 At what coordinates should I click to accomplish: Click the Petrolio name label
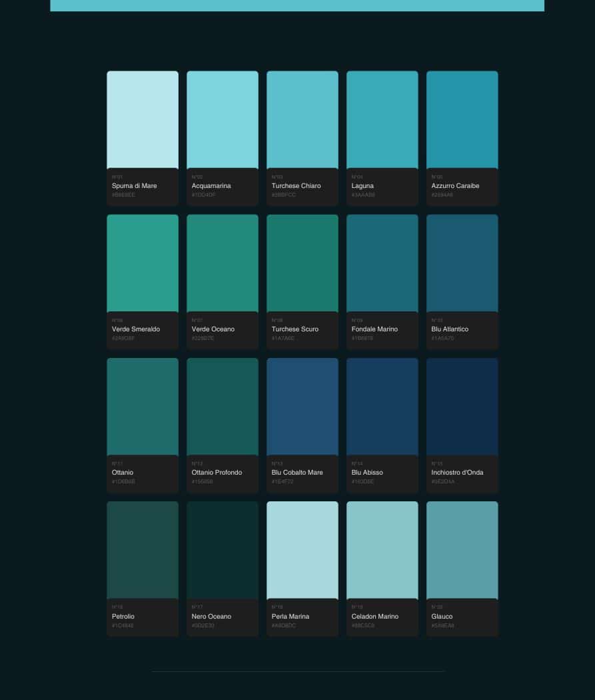pos(123,616)
